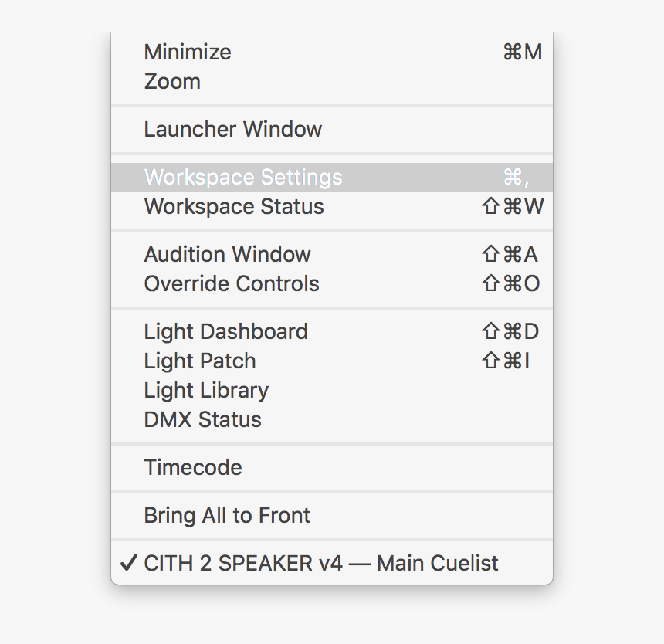Open the Timecode window

192,467
